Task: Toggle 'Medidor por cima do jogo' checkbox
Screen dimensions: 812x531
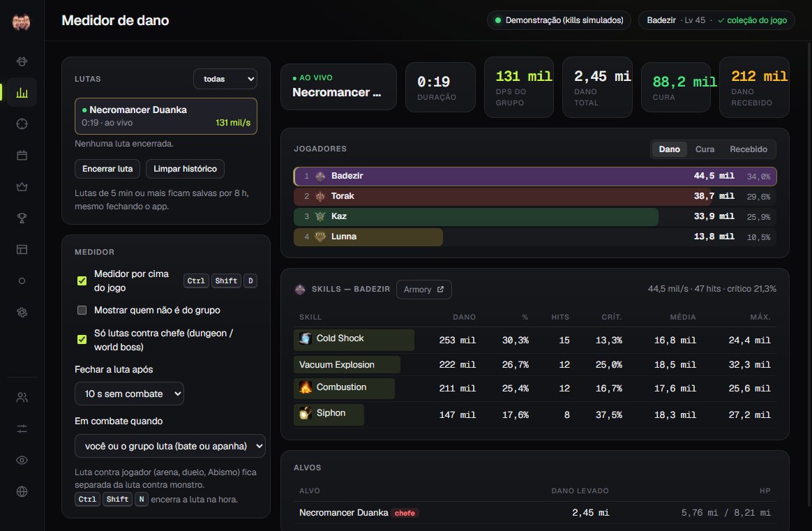Action: coord(82,281)
